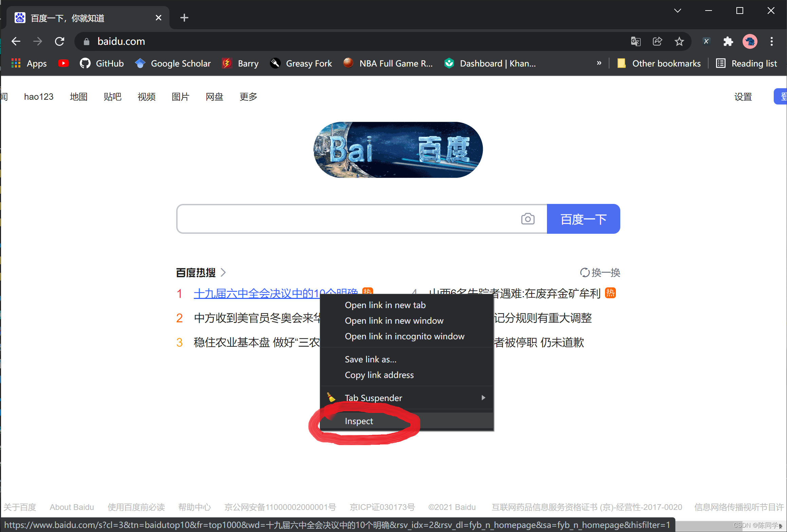Choose Copy link address
This screenshot has width=787, height=532.
click(379, 375)
